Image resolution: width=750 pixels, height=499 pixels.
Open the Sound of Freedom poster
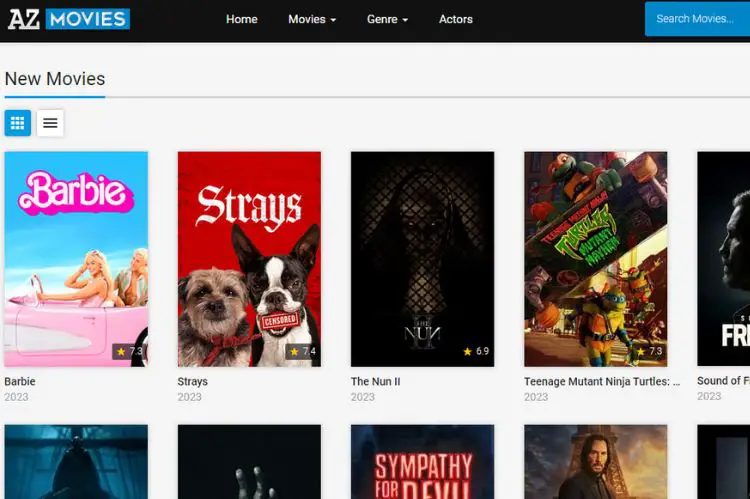click(x=724, y=259)
